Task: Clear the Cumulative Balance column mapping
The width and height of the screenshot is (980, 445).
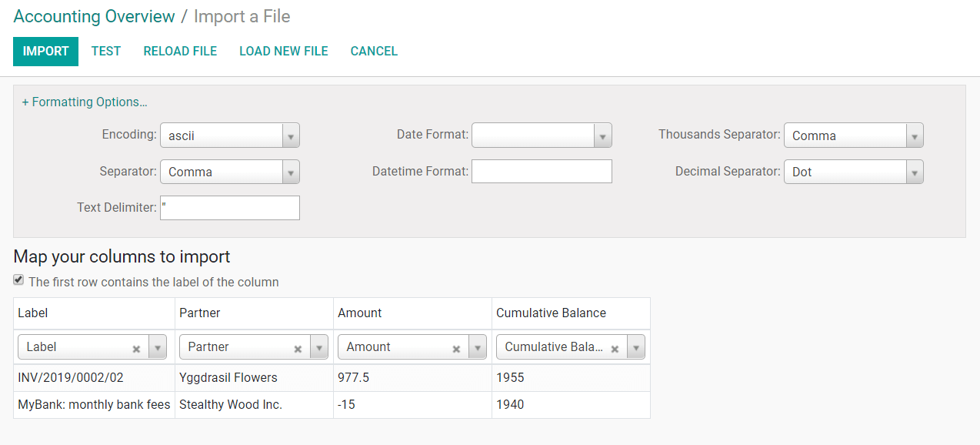Action: (615, 346)
